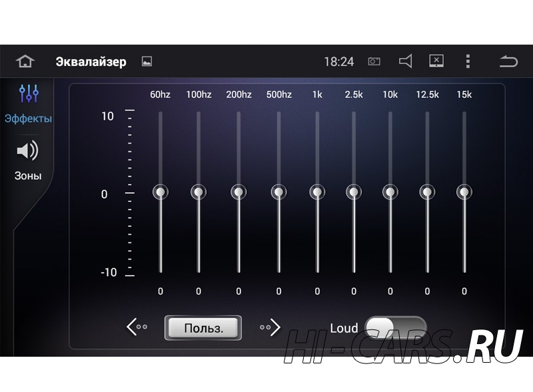Select the Эффекты equalizer sliders icon
Screen dimensions: 533x392
(x=29, y=93)
